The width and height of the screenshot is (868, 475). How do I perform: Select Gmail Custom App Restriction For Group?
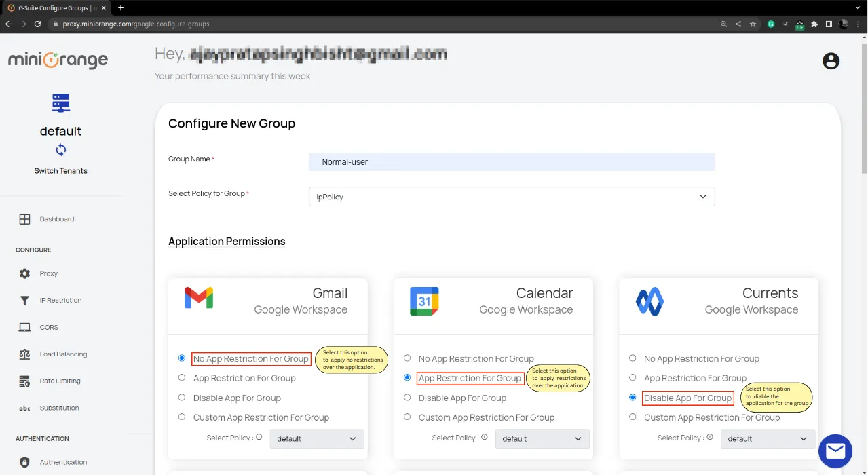(182, 417)
